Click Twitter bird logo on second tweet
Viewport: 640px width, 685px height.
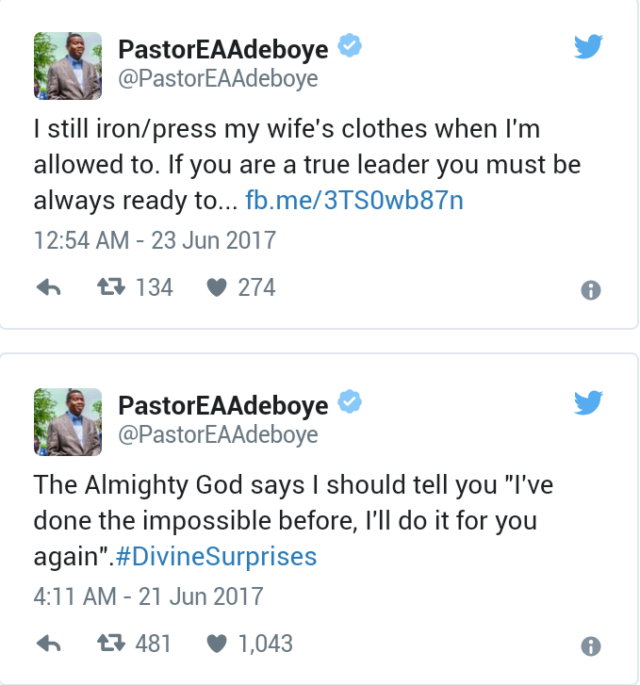[x=588, y=404]
